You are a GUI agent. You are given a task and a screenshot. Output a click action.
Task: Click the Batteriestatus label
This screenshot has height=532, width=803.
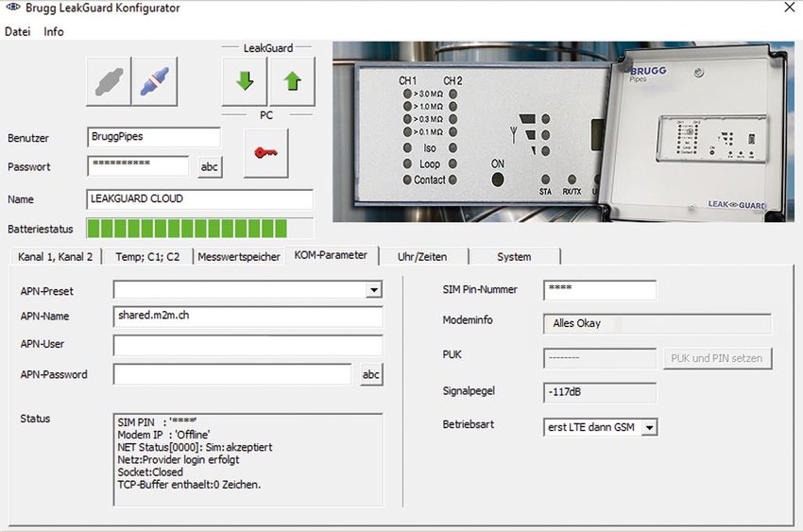tap(40, 230)
